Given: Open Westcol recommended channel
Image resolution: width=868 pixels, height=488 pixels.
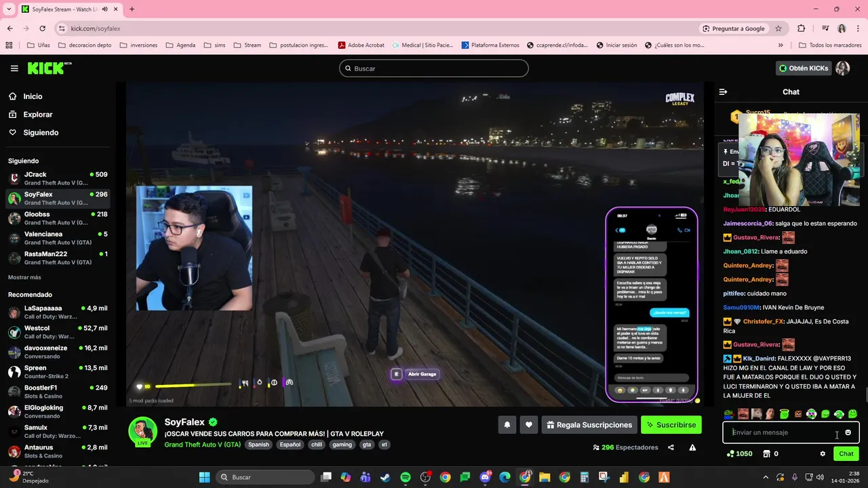Looking at the screenshot, I should (x=58, y=332).
